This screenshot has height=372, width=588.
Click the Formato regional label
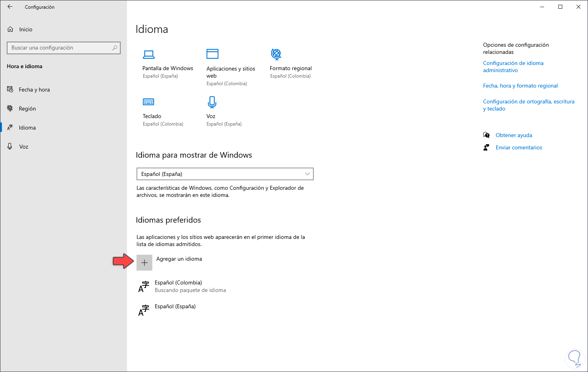click(291, 68)
